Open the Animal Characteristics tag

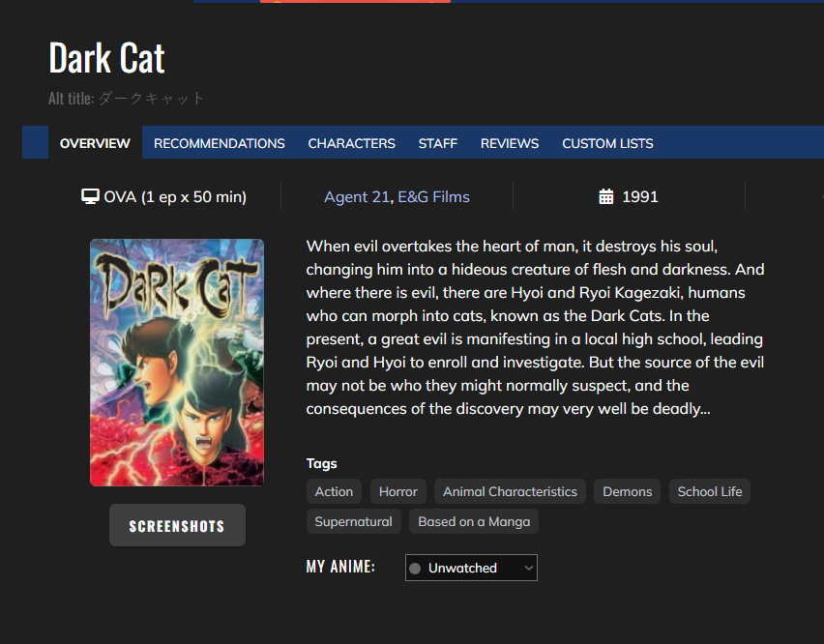pyautogui.click(x=510, y=492)
